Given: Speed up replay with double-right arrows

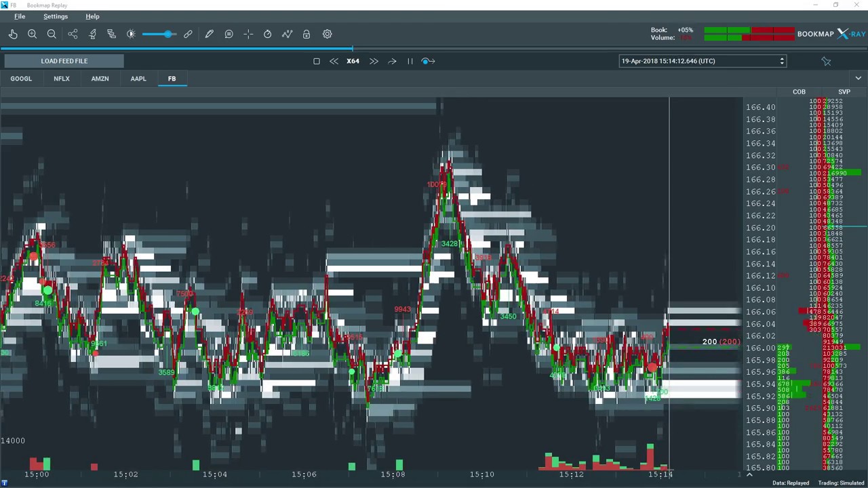Looking at the screenshot, I should [374, 61].
